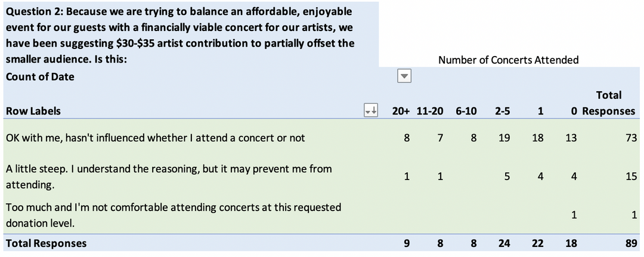Select the '20+' column header
The image size is (644, 257).
point(401,111)
